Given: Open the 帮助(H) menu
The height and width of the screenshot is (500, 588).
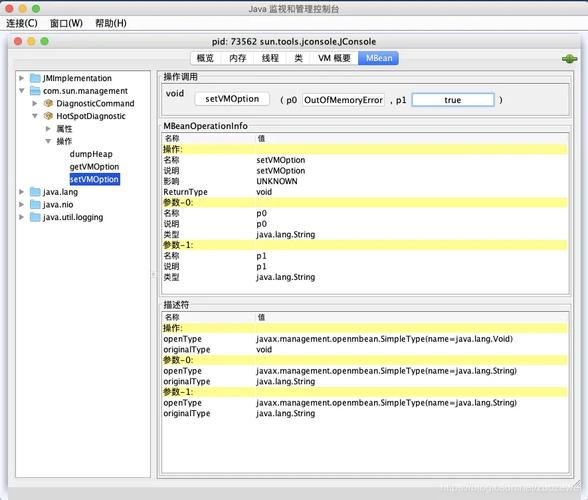Looking at the screenshot, I should 111,23.
